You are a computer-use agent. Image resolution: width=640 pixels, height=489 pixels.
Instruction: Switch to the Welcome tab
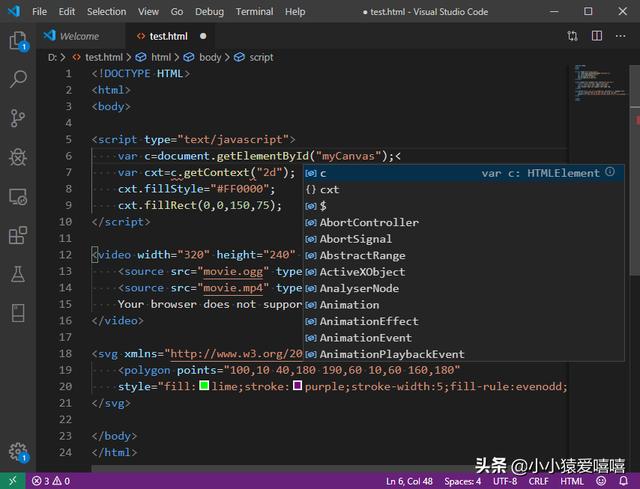tap(79, 36)
